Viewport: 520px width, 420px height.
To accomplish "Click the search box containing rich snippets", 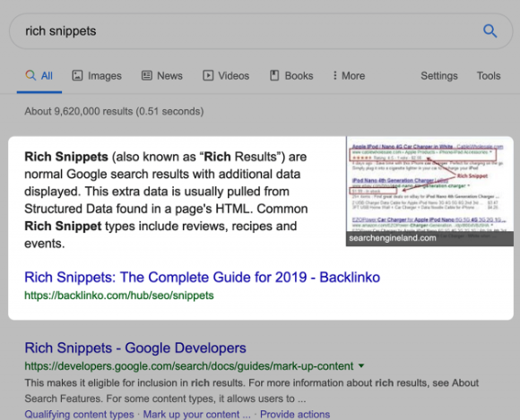I will click(261, 31).
